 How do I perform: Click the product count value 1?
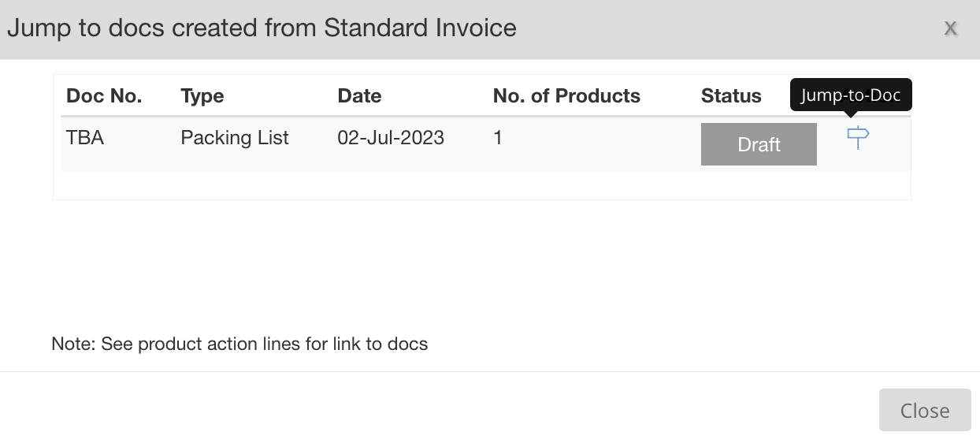(x=498, y=138)
